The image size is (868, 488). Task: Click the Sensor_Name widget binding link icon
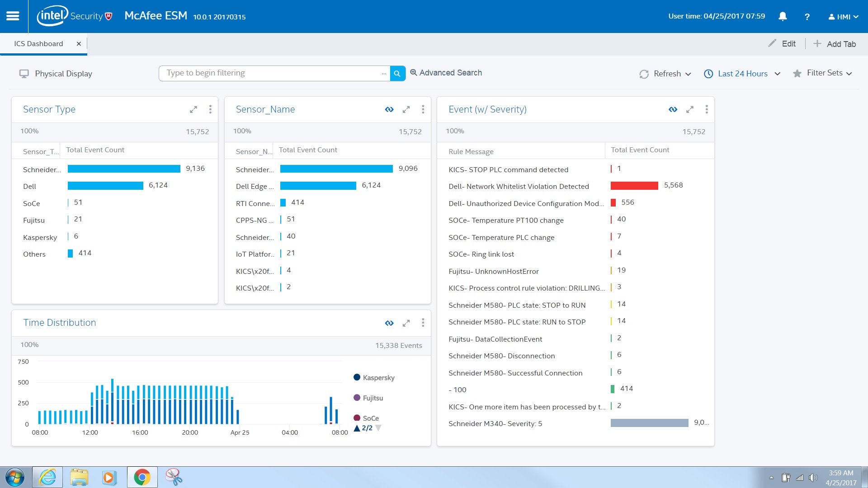coord(389,109)
